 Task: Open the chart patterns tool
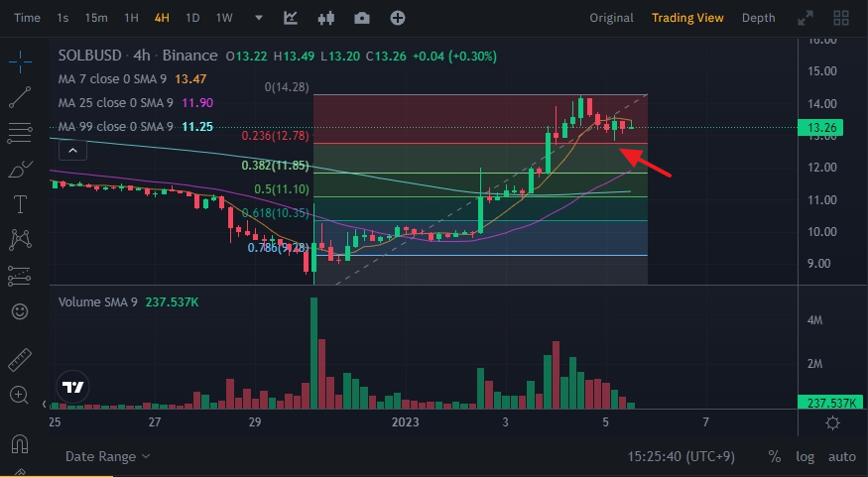[20, 240]
